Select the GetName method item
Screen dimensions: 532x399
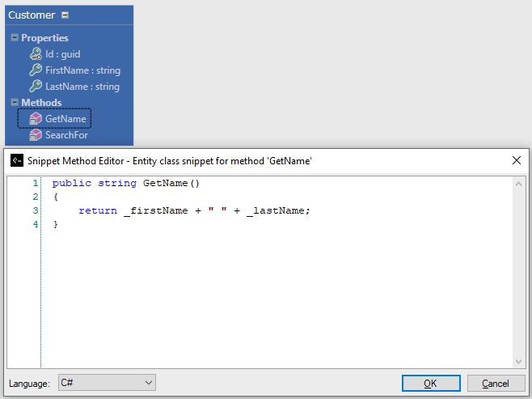pyautogui.click(x=66, y=119)
